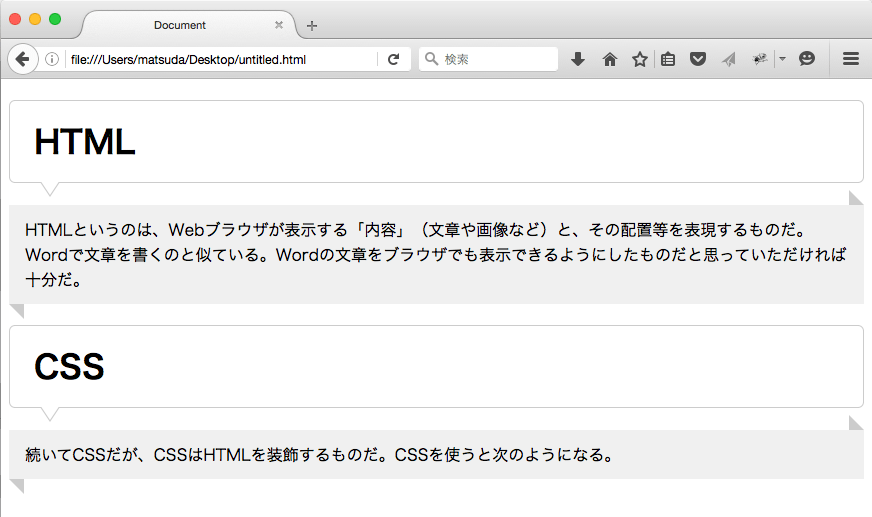
Task: Bookmark this page with the star icon
Action: point(639,60)
